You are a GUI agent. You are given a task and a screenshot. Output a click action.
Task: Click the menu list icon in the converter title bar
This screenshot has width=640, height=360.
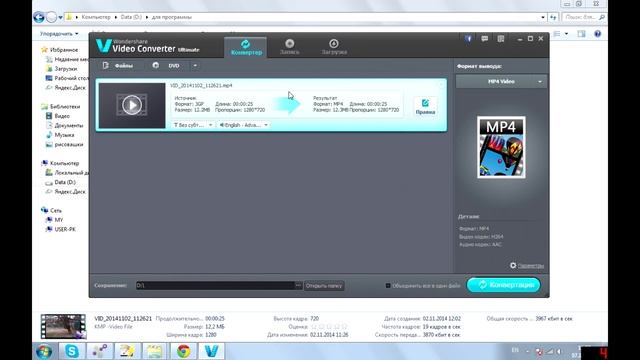point(501,39)
